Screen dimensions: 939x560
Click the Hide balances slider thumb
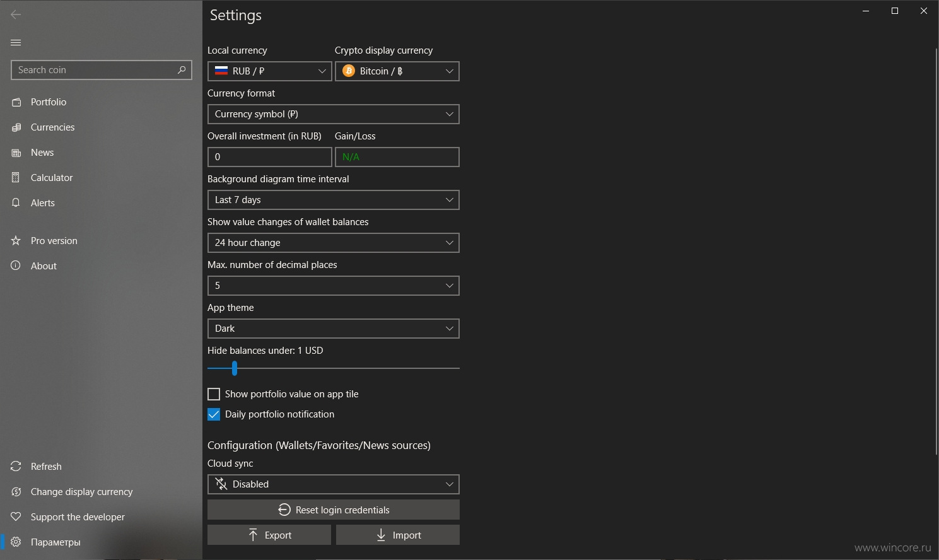(x=235, y=368)
